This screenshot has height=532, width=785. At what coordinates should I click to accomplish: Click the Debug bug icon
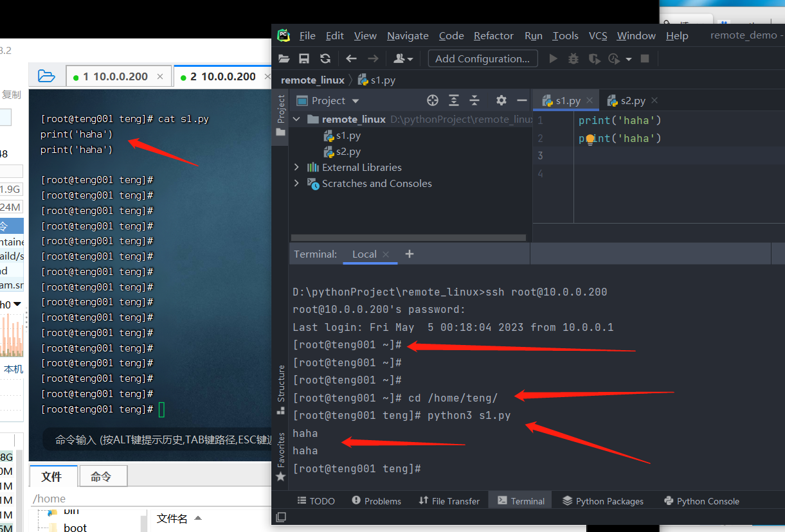click(573, 58)
